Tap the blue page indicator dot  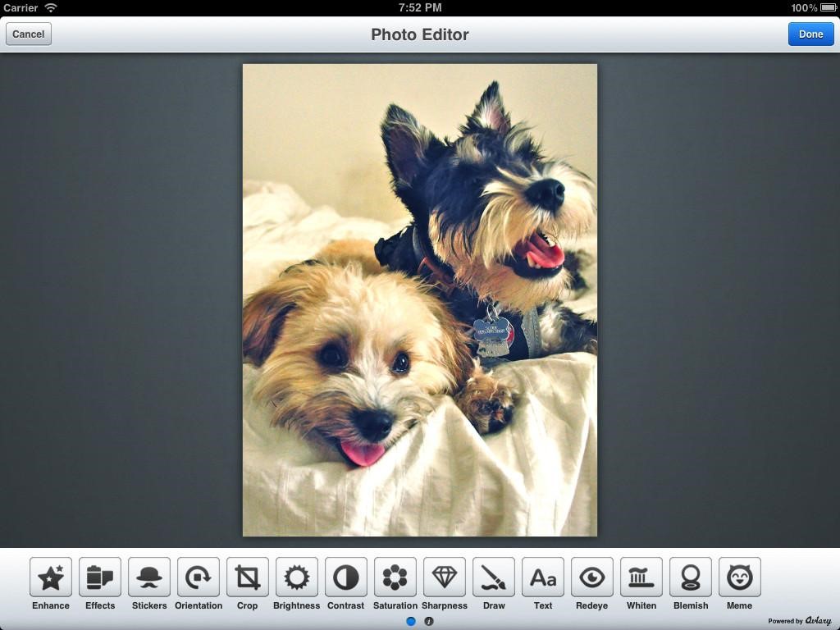tap(411, 621)
